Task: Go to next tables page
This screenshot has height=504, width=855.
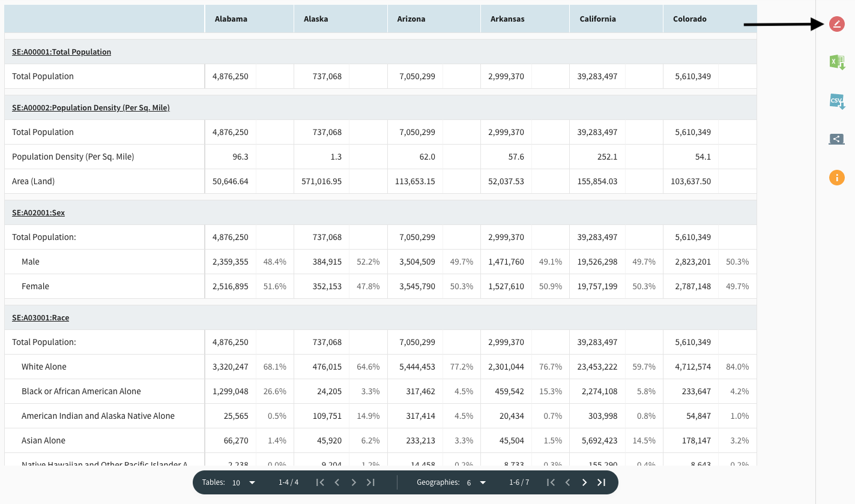Action: tap(354, 482)
